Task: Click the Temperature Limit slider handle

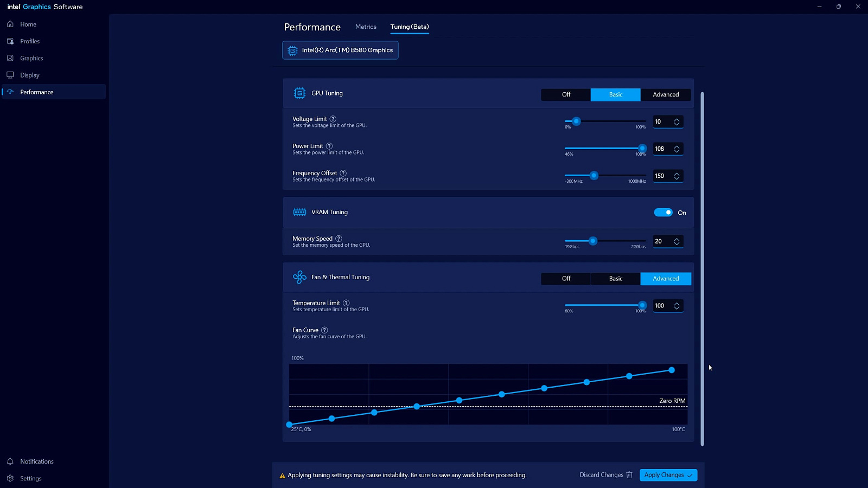Action: tap(642, 305)
